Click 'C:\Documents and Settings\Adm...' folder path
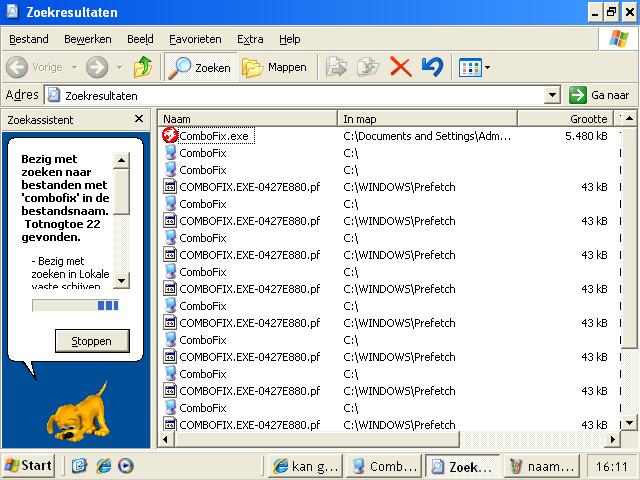The width and height of the screenshot is (640, 480). pos(427,136)
